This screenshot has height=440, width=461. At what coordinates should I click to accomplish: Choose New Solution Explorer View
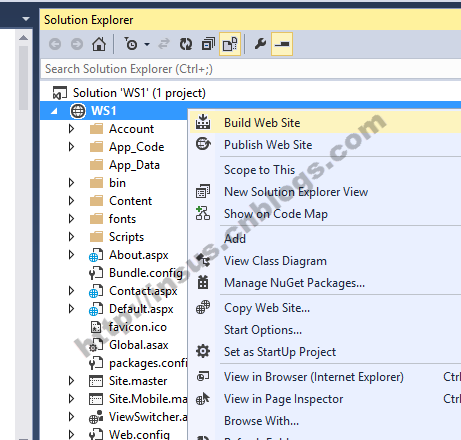(x=326, y=192)
